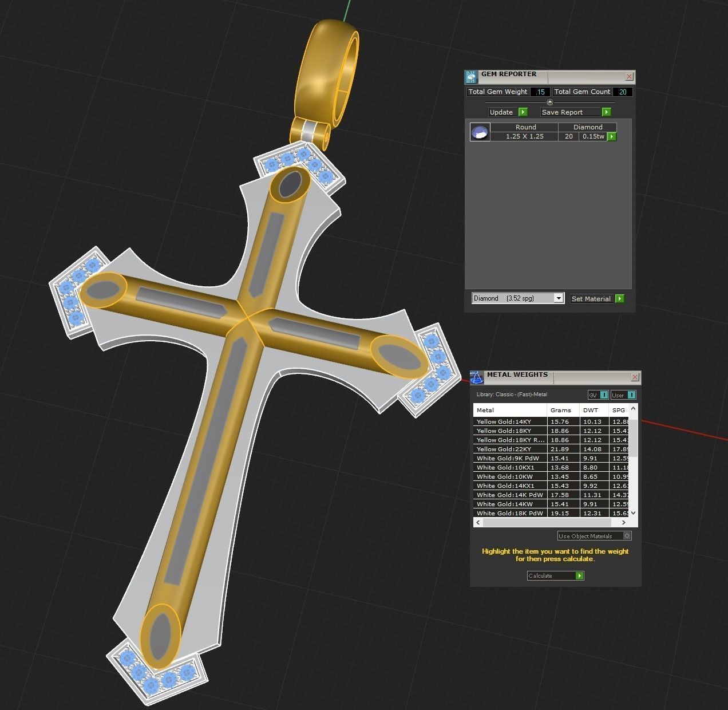Viewport: 728px width, 710px height.
Task: Select the Yellow Gold:14KY row
Action: [x=551, y=421]
